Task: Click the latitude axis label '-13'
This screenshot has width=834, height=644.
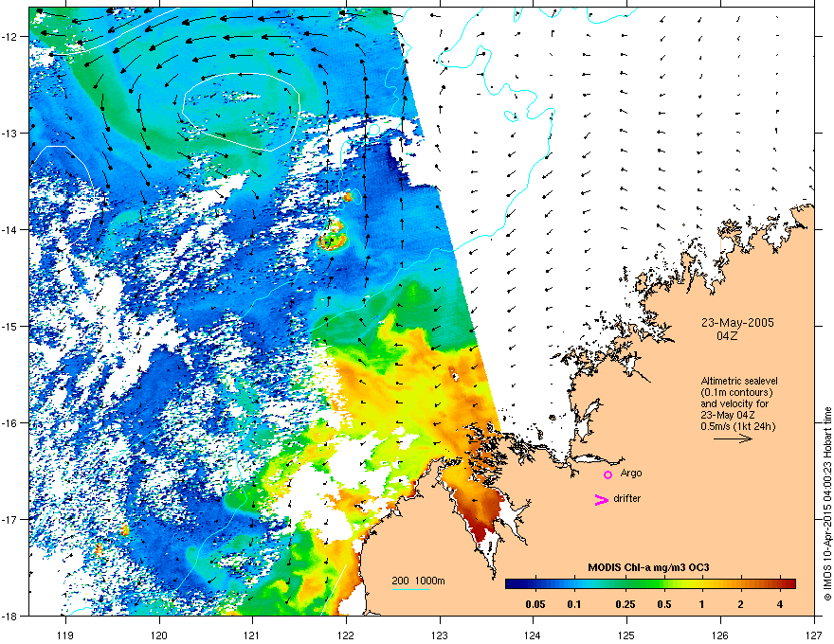Action: pos(9,133)
